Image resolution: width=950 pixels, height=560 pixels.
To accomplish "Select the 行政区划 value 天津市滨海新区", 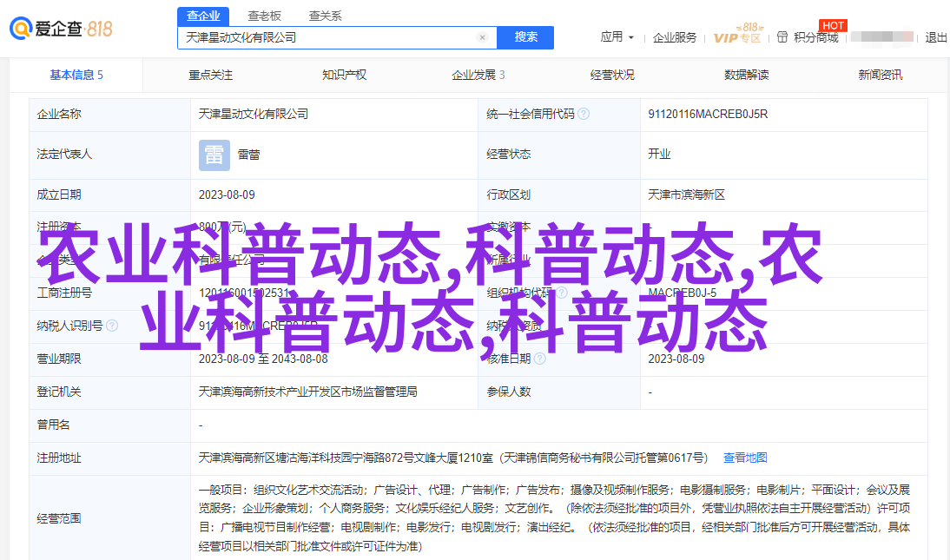I will coord(686,194).
